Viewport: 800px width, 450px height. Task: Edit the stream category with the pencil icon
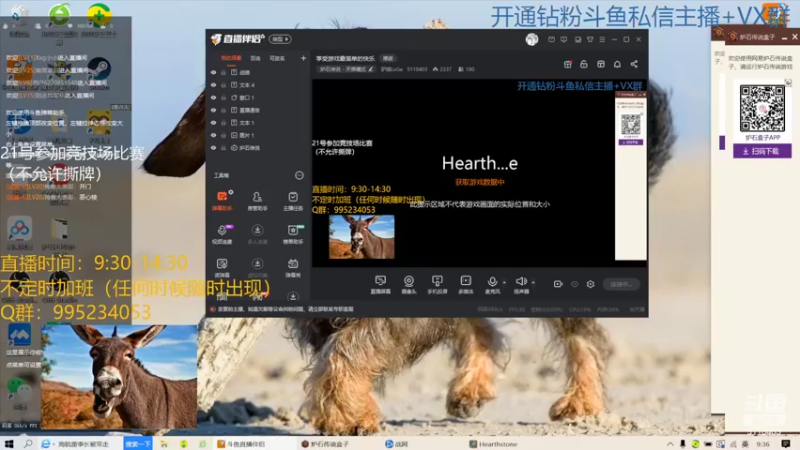[371, 69]
